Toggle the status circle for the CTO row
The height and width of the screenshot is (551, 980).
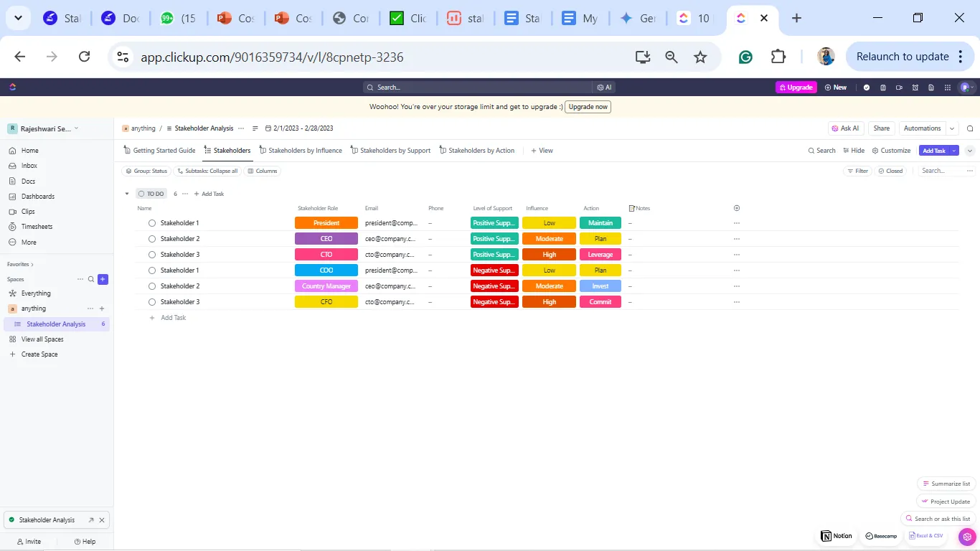[x=152, y=255]
